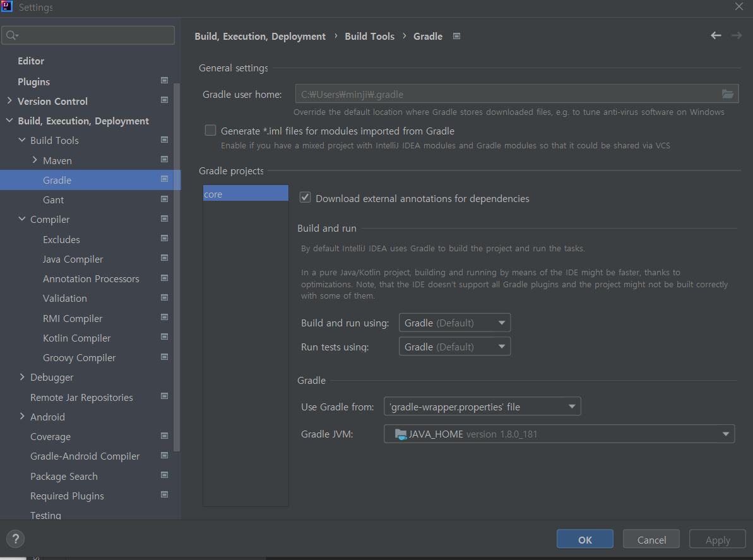Browse for Gradle user home folder icon
The width and height of the screenshot is (753, 560).
728,94
